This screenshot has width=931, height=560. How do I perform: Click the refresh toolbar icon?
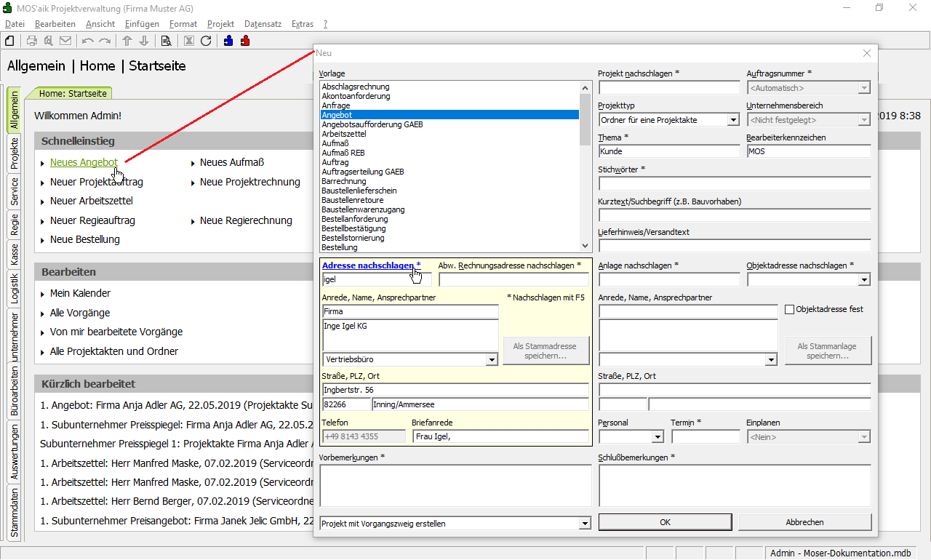point(206,41)
